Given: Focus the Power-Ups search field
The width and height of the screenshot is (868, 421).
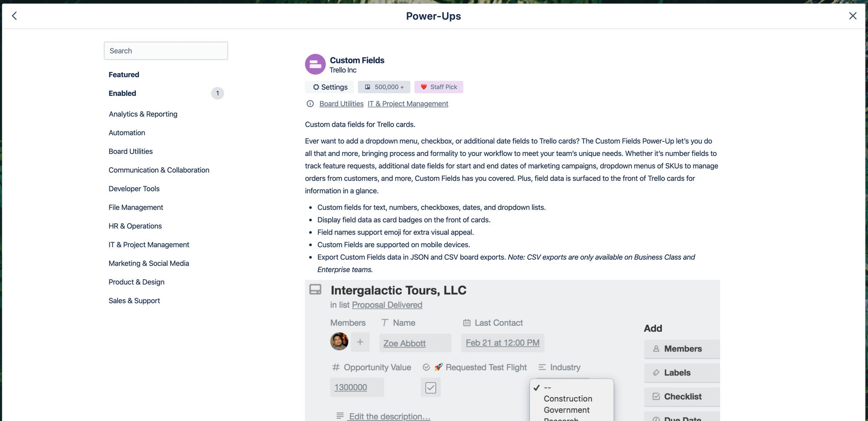Looking at the screenshot, I should point(166,51).
